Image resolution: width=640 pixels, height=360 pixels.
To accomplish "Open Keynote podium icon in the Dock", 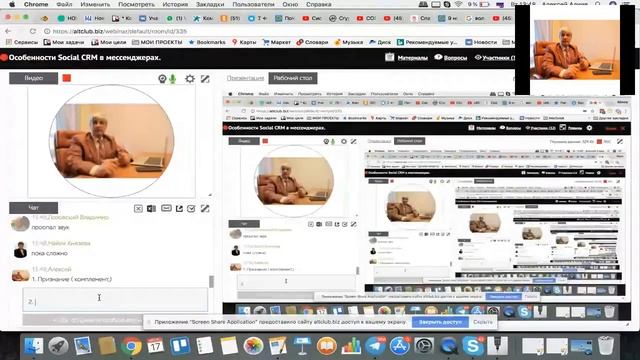I will (302, 346).
